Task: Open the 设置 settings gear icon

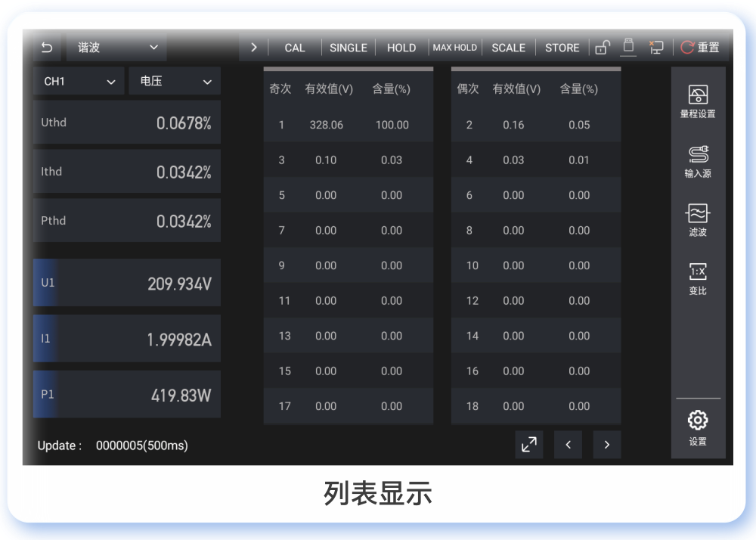Action: [697, 422]
